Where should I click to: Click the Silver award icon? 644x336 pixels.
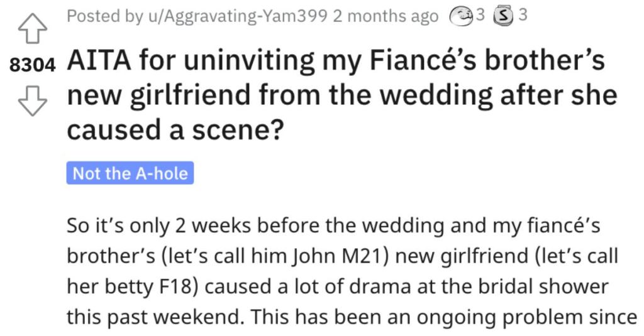[504, 16]
